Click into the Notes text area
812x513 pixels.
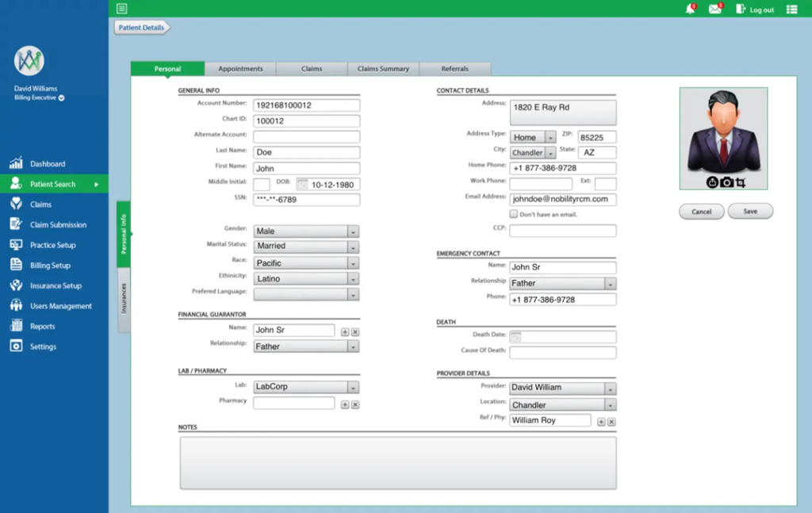pos(397,462)
